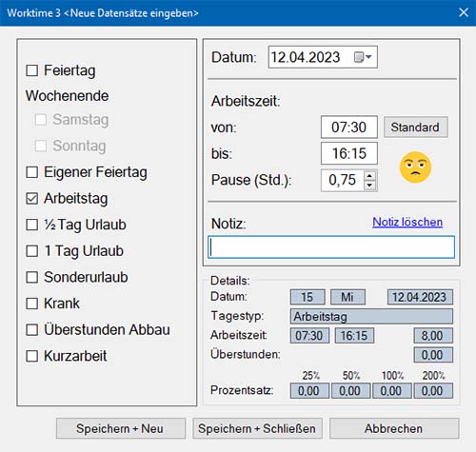The image size is (476, 452).
Task: Check the Eigener Feiertag box
Action: tap(31, 172)
